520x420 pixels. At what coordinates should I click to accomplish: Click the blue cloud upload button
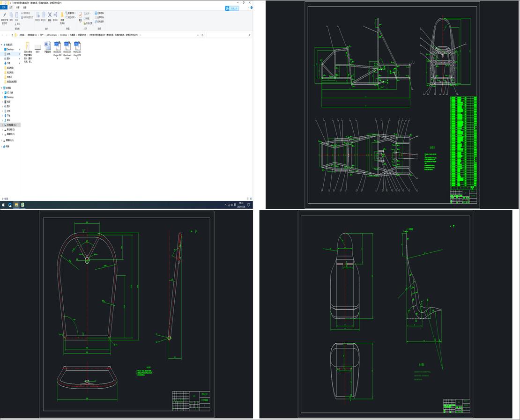(231, 8)
